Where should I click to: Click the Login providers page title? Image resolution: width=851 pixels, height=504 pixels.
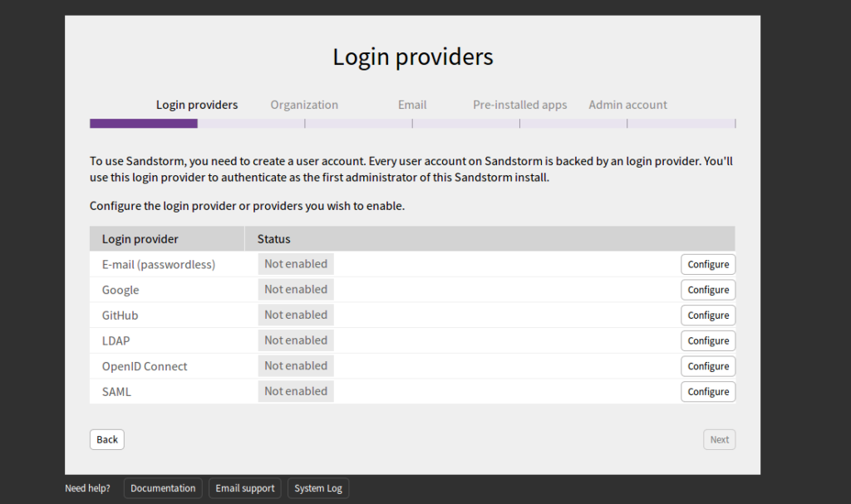pyautogui.click(x=413, y=57)
